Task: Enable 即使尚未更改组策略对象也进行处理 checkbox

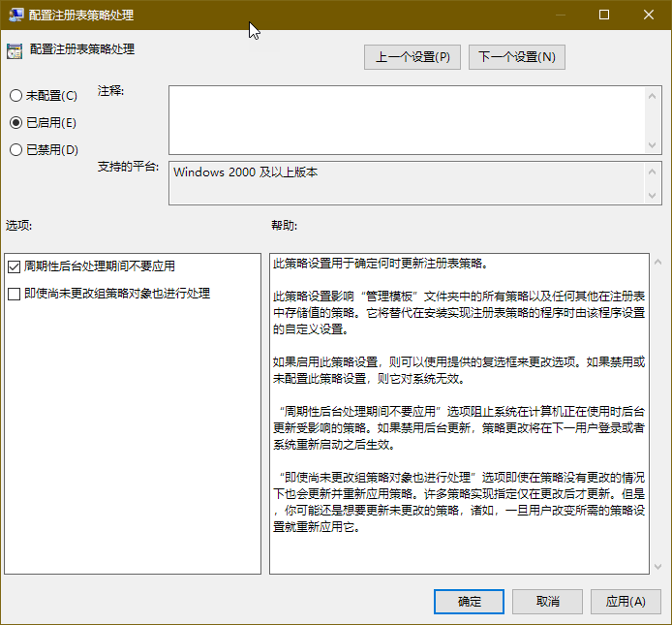Action: 14,294
